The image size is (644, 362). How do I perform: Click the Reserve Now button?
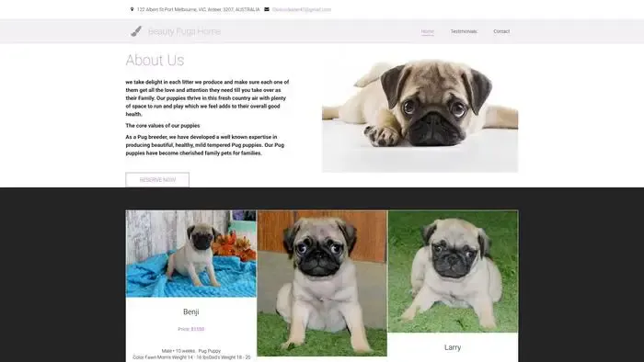(x=157, y=179)
